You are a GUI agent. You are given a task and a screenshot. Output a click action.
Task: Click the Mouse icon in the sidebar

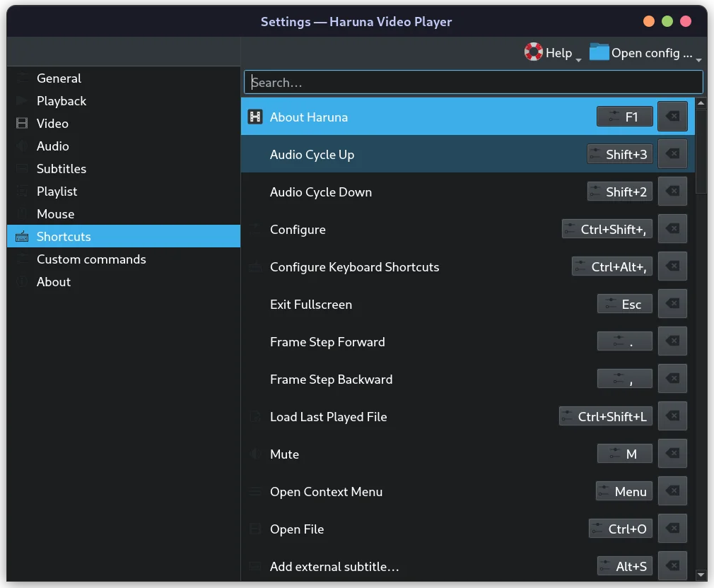pyautogui.click(x=23, y=214)
